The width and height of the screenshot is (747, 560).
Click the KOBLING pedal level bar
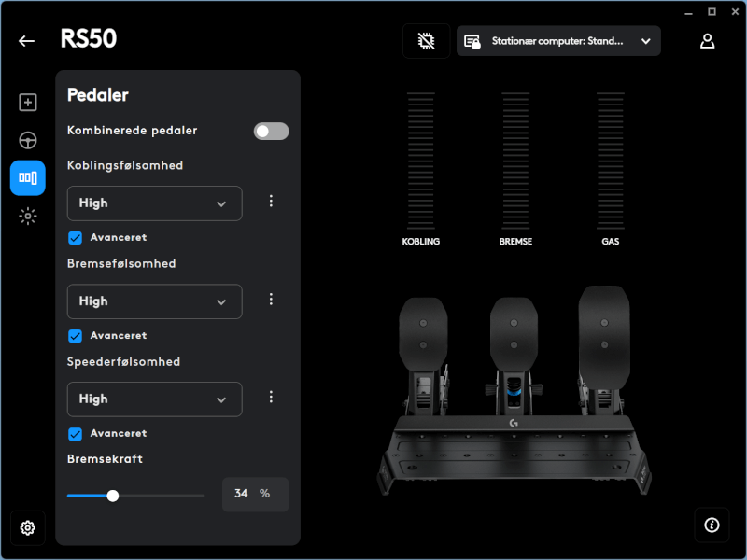click(421, 161)
